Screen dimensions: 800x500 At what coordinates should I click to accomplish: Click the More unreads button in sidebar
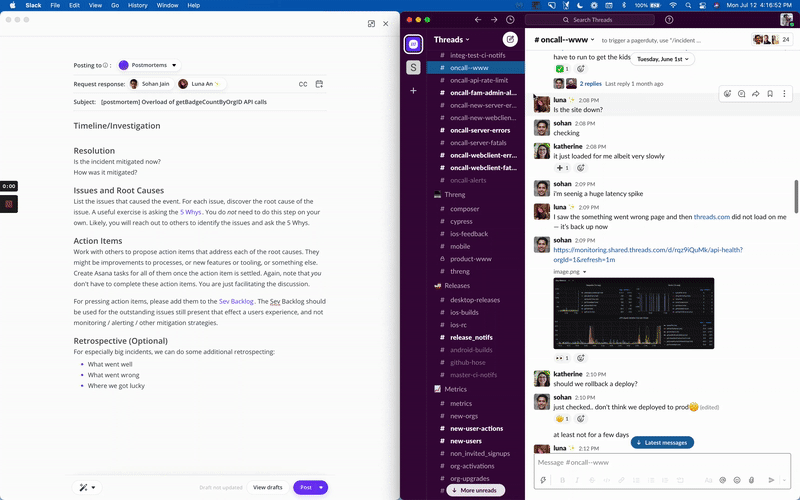point(474,490)
